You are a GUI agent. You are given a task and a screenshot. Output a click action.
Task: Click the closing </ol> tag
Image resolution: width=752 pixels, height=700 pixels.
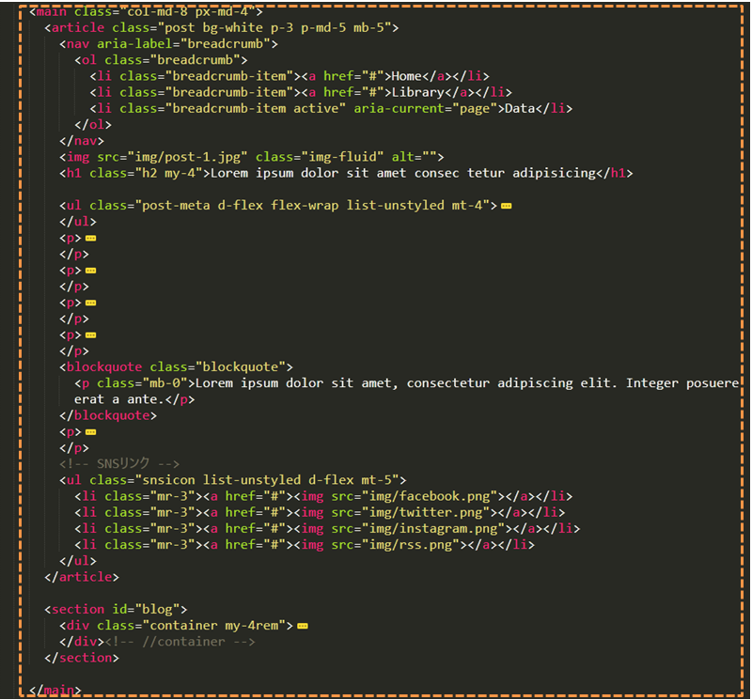point(93,125)
